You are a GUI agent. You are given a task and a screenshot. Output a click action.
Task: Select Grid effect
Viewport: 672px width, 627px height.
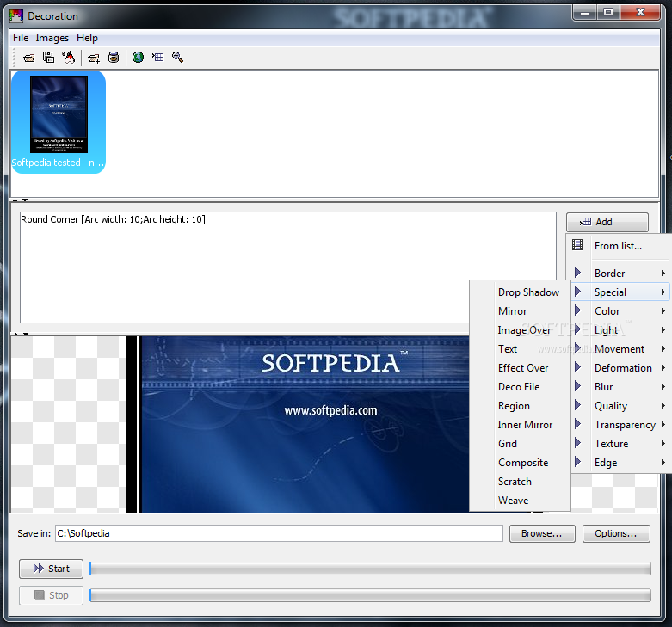(x=521, y=443)
